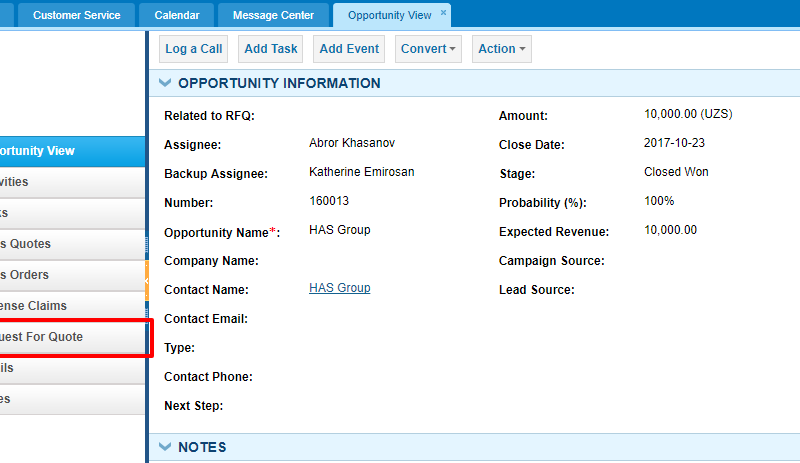Switch to the Customer Service tab
This screenshot has height=463, width=800.
(x=77, y=15)
